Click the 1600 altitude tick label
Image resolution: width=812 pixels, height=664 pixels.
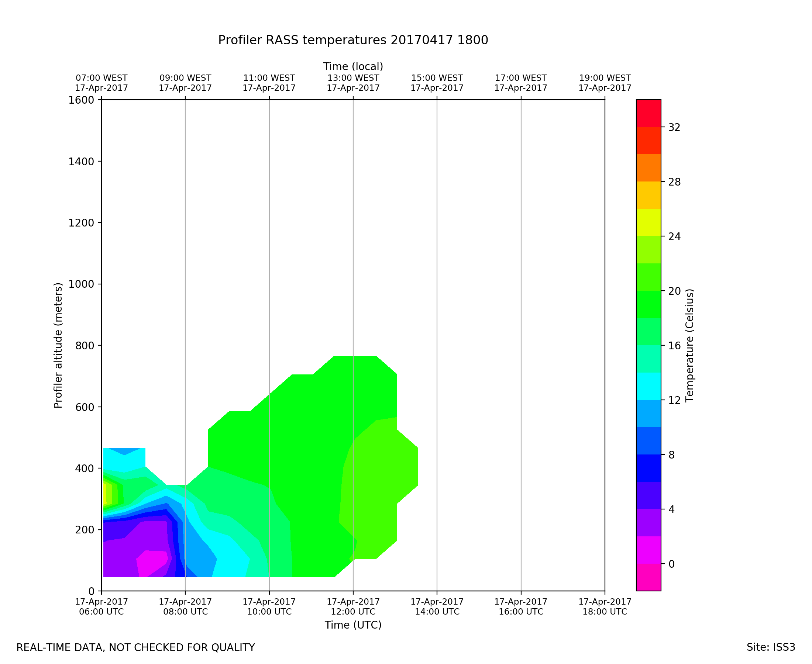click(81, 100)
